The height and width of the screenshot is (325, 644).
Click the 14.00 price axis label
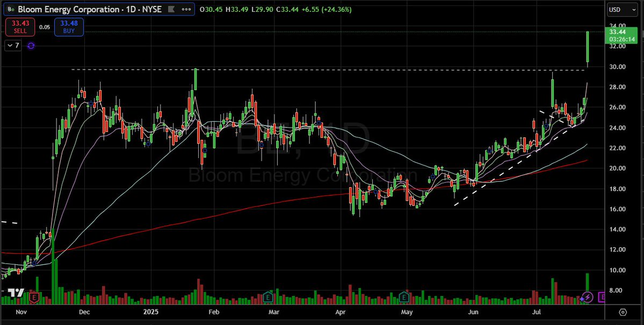coord(617,230)
